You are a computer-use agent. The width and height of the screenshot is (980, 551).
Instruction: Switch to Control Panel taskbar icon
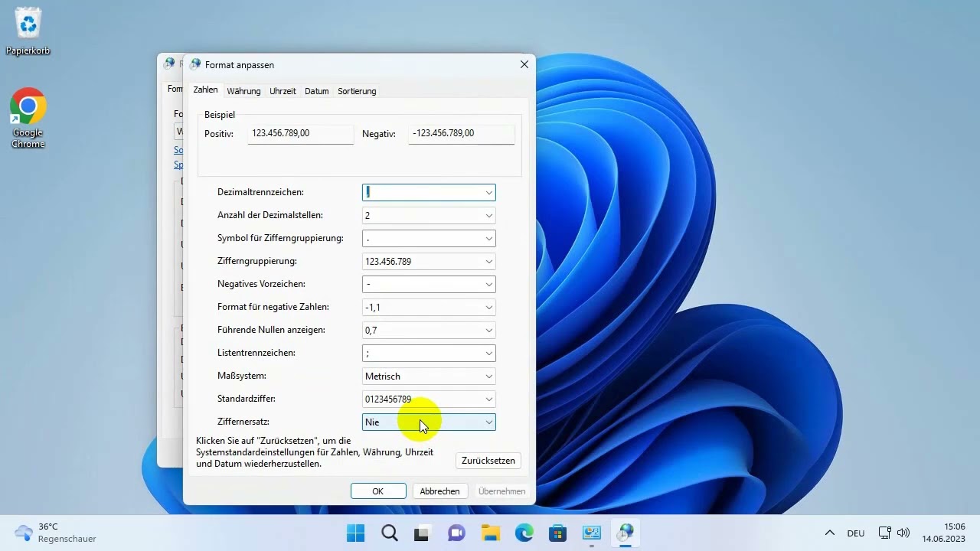(x=591, y=533)
